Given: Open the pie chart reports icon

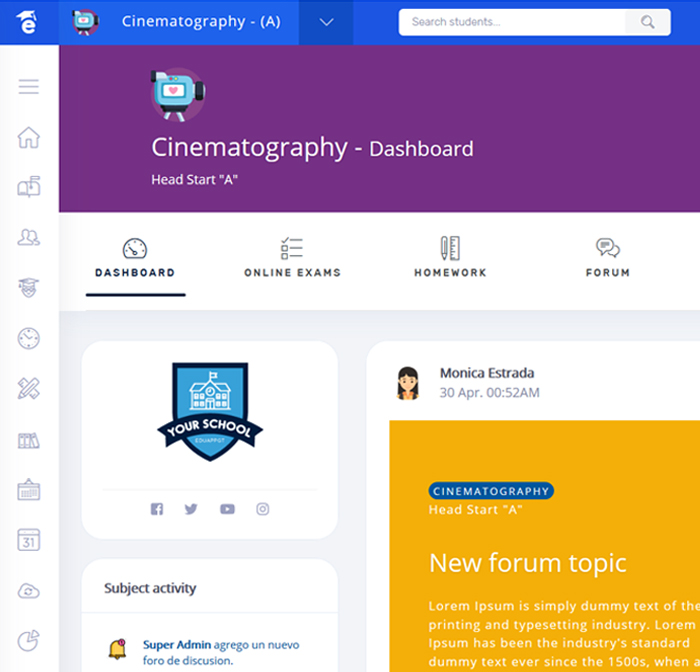Looking at the screenshot, I should (x=29, y=639).
